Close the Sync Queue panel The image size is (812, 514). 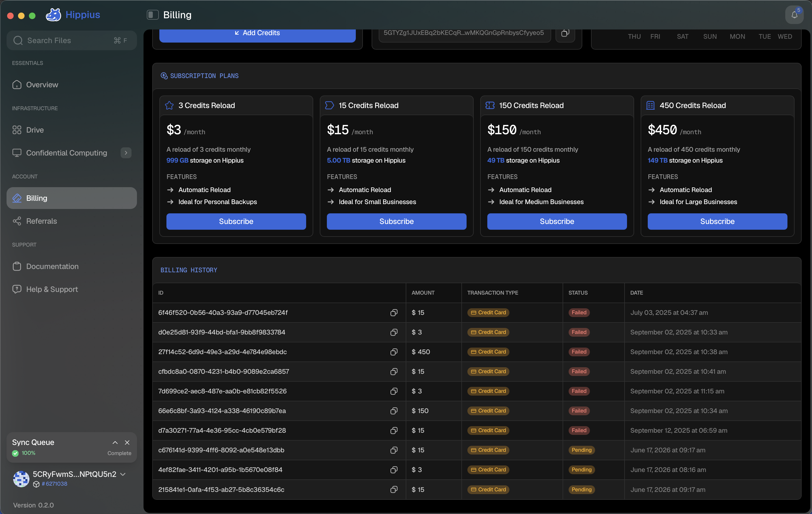(x=127, y=443)
